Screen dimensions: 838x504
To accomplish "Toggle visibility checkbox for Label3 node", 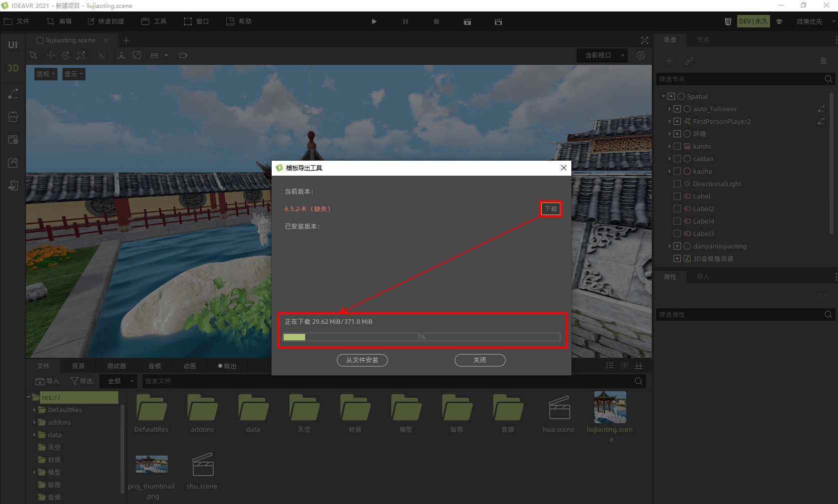I will [677, 234].
